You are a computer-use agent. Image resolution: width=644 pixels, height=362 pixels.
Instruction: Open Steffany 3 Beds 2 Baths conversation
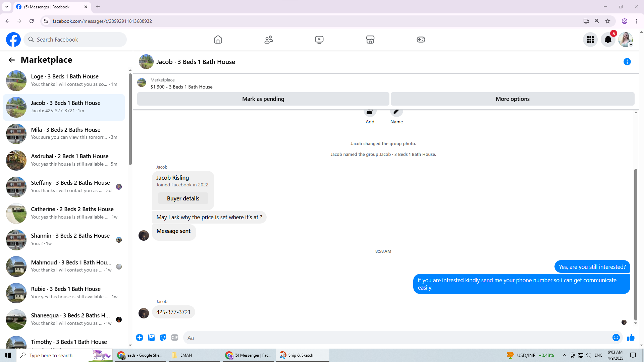[64, 187]
